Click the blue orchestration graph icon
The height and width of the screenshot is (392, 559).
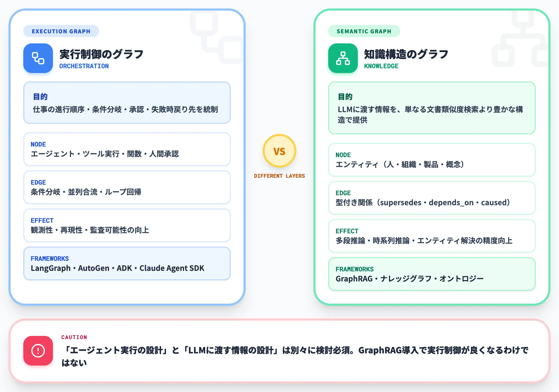click(x=38, y=58)
